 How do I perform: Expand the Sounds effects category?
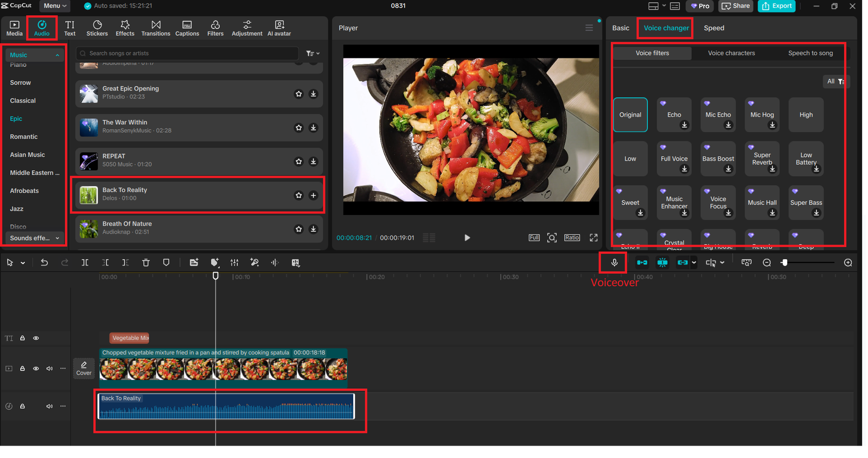point(34,238)
